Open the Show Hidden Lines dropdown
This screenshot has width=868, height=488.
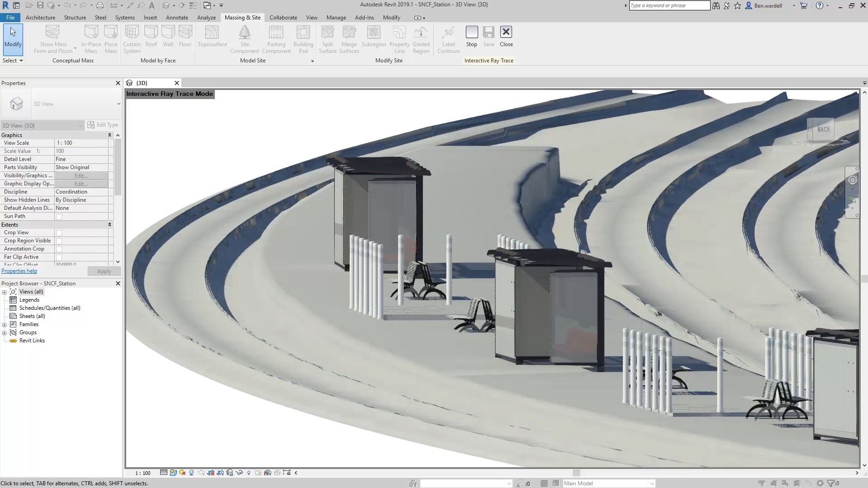[81, 199]
